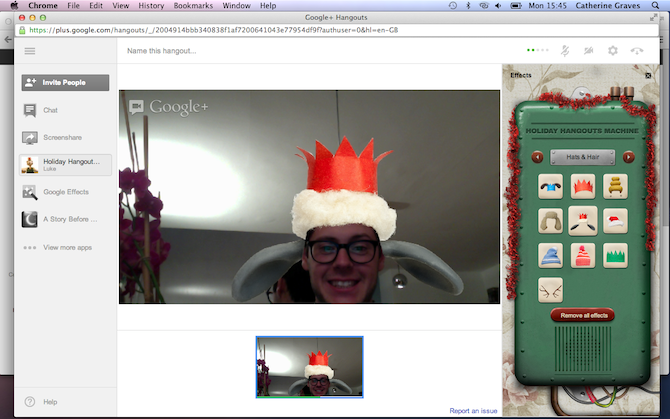
Task: Open the Edit menu
Action: [x=96, y=6]
